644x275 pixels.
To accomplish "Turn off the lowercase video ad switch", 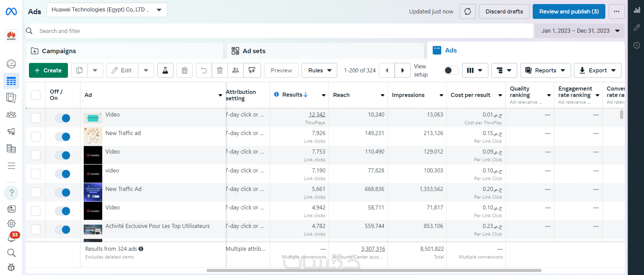I will click(63, 174).
